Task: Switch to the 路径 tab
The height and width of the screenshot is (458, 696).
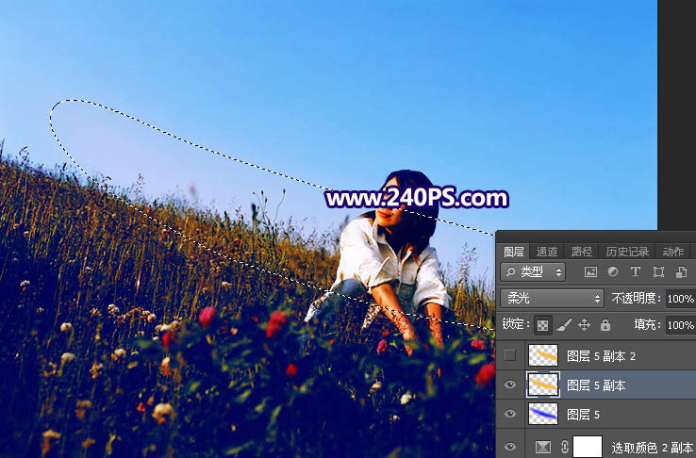Action: (x=581, y=252)
